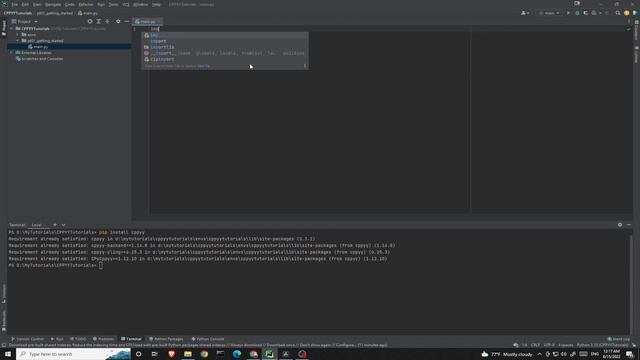Image resolution: width=640 pixels, height=360 pixels.
Task: Collapse the p001_getting_started folder
Action: [17, 41]
